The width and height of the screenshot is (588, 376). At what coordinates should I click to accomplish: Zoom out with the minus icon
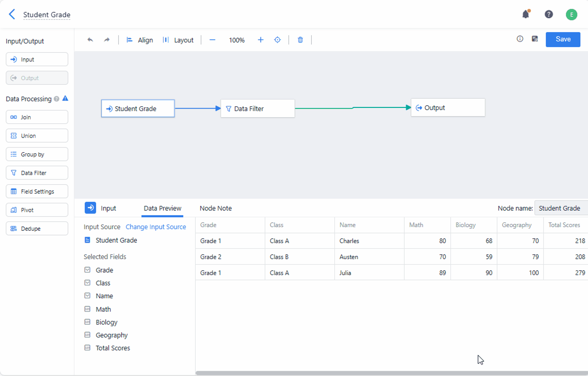[x=212, y=40]
